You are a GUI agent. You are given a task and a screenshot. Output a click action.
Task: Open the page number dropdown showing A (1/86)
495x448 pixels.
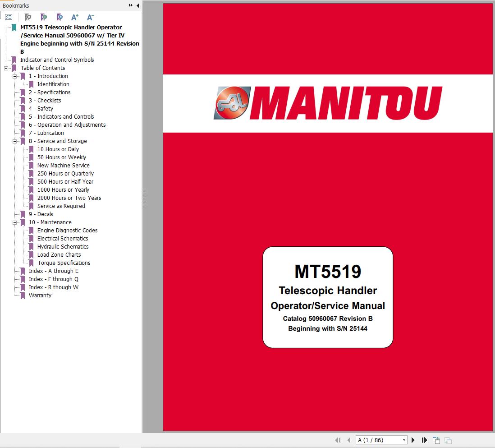(403, 440)
